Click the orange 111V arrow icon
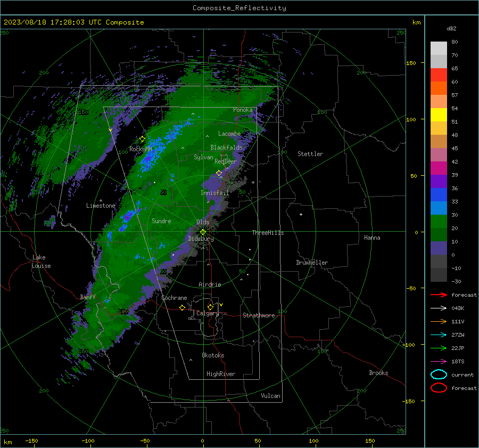Image resolution: width=479 pixels, height=448 pixels. click(x=439, y=321)
